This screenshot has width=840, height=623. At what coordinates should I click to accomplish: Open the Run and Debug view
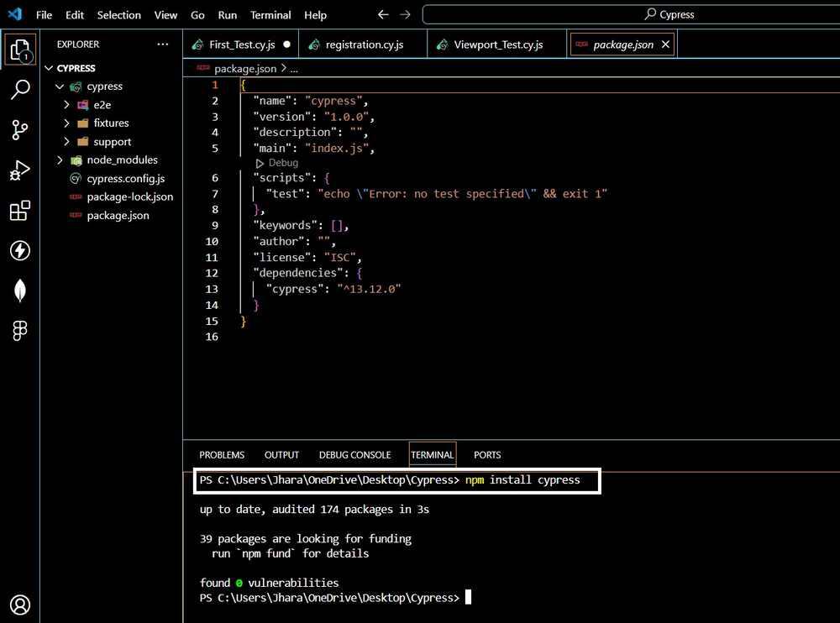(x=20, y=170)
